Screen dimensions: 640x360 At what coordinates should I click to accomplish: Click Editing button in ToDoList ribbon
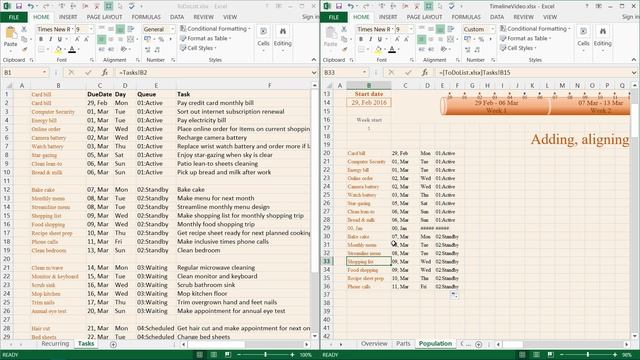click(x=282, y=38)
